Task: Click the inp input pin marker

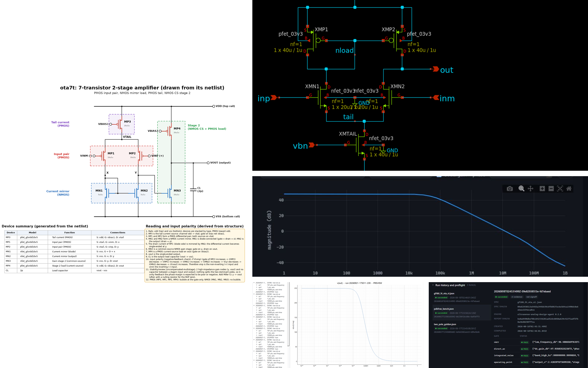Action: (x=274, y=98)
